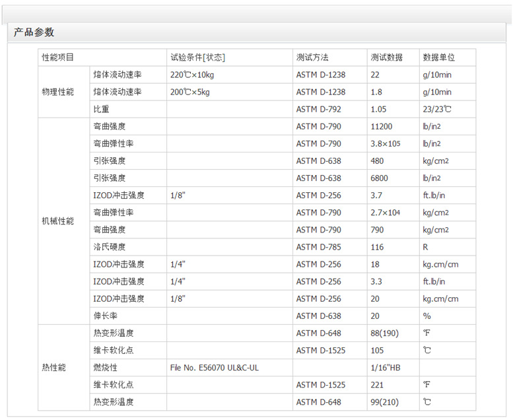Click ASTM D-792 method cell
Image resolution: width=515 pixels, height=420 pixels.
[x=329, y=110]
